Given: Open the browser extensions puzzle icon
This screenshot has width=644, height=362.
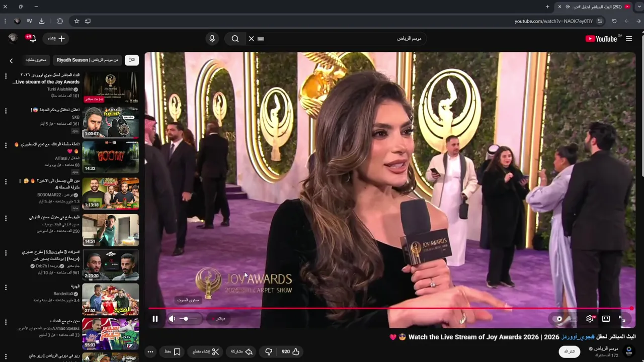Looking at the screenshot, I should (x=60, y=21).
